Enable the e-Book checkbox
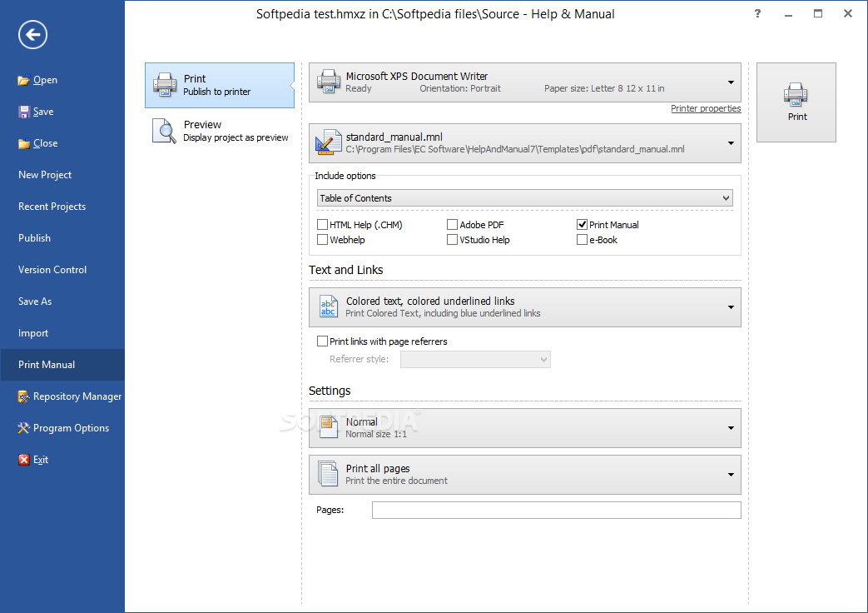Viewport: 868px width, 613px height. tap(582, 239)
